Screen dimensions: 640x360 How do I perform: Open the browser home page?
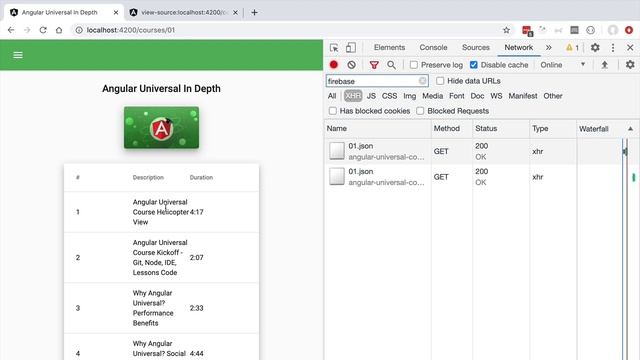point(59,30)
